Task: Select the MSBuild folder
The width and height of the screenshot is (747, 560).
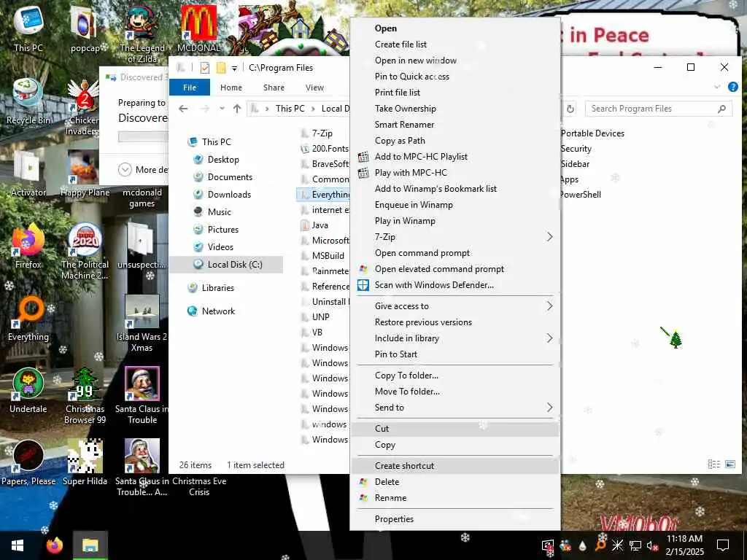Action: [x=322, y=256]
